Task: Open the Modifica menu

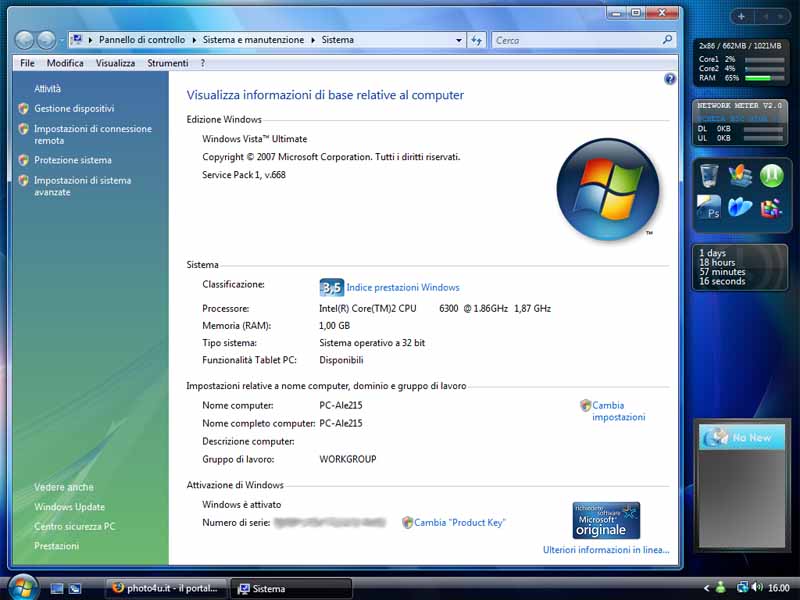Action: 65,63
